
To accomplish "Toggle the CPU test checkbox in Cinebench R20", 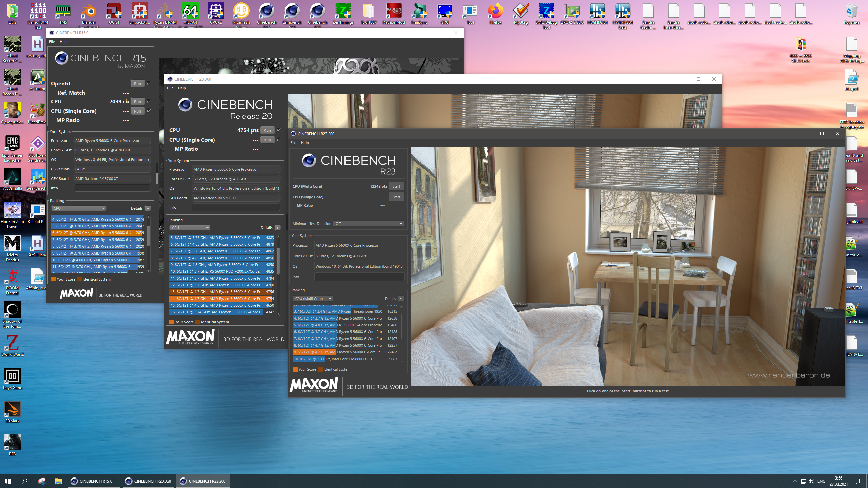I will tap(279, 130).
